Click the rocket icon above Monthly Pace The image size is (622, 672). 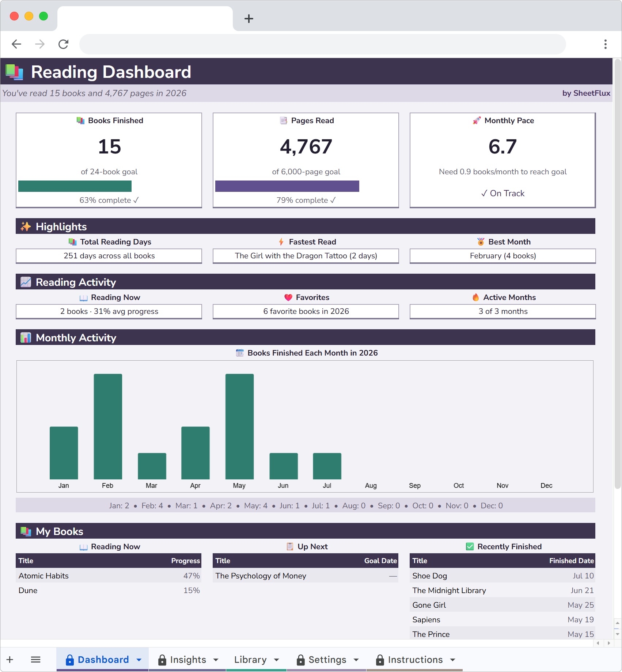[x=477, y=120]
